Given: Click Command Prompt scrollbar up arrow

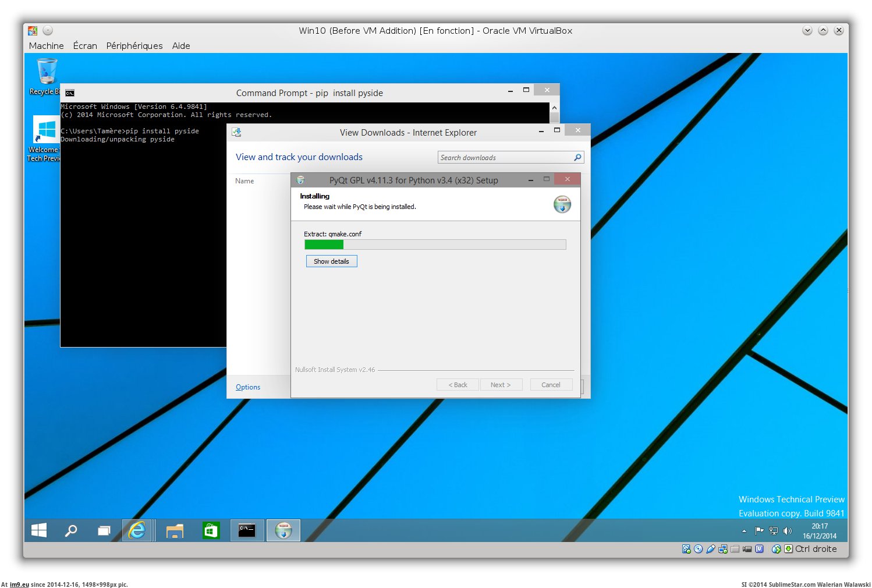Looking at the screenshot, I should pos(554,108).
